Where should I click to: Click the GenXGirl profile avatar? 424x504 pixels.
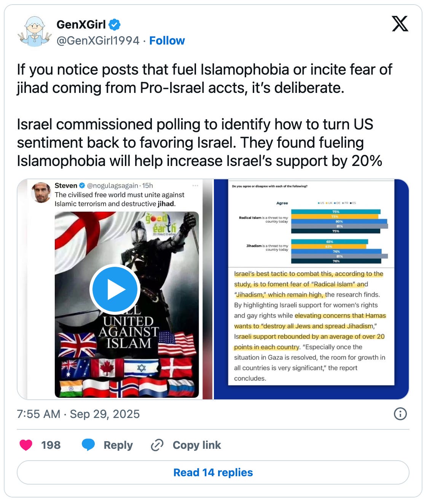[35, 32]
